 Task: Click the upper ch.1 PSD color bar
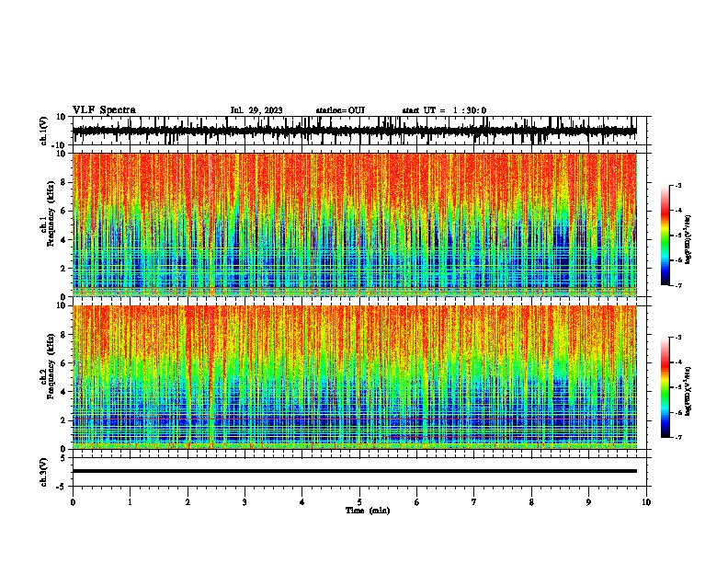pyautogui.click(x=665, y=236)
